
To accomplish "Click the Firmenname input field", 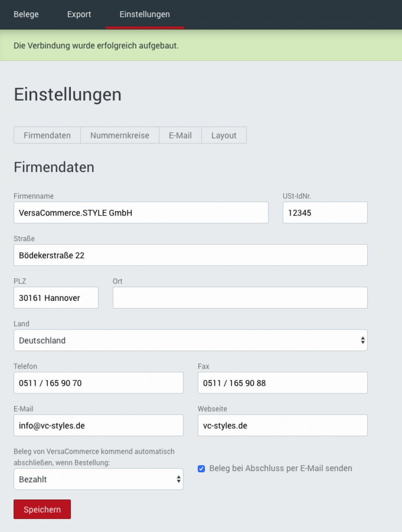I will pos(141,212).
